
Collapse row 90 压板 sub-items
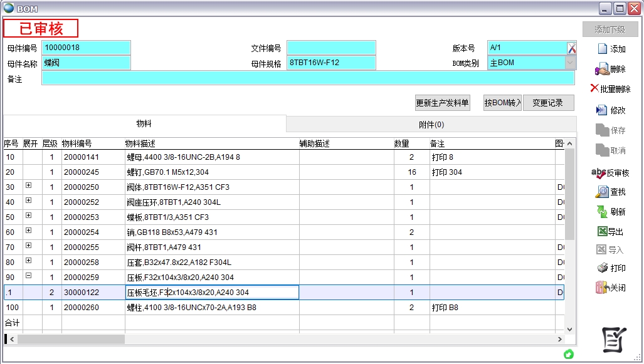point(28,276)
